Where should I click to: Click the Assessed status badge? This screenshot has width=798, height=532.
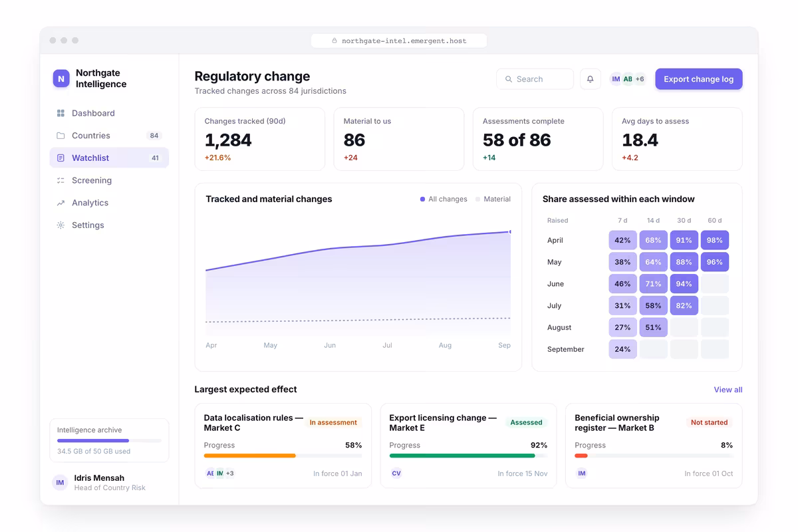(x=526, y=423)
